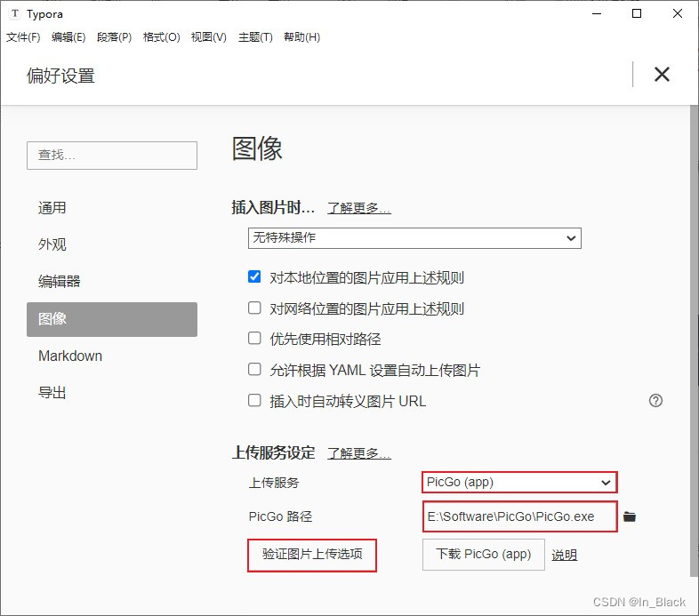Select the 图像 settings category
This screenshot has width=699, height=616.
(x=112, y=319)
